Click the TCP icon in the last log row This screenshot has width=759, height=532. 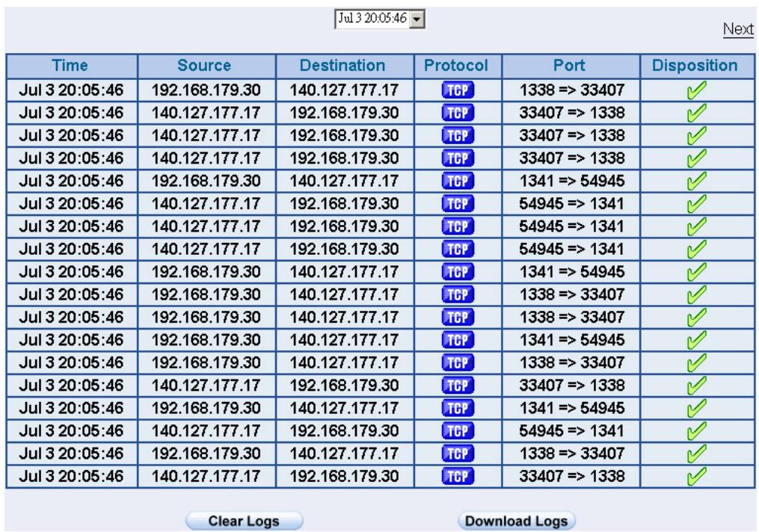(x=458, y=477)
